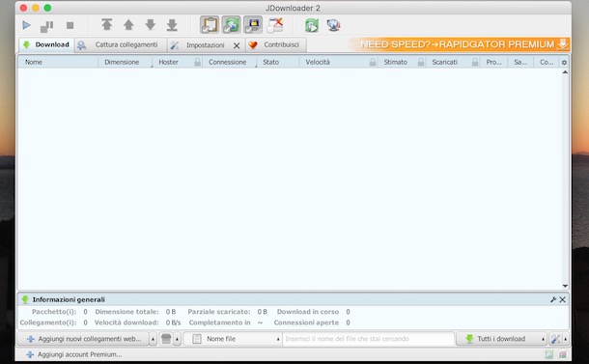This screenshot has height=364, width=589.
Task: Switch to the Download tab
Action: 46,44
